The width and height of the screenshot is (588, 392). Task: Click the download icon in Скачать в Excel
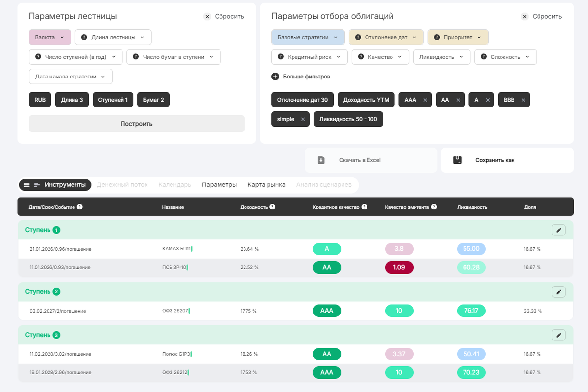coord(321,160)
